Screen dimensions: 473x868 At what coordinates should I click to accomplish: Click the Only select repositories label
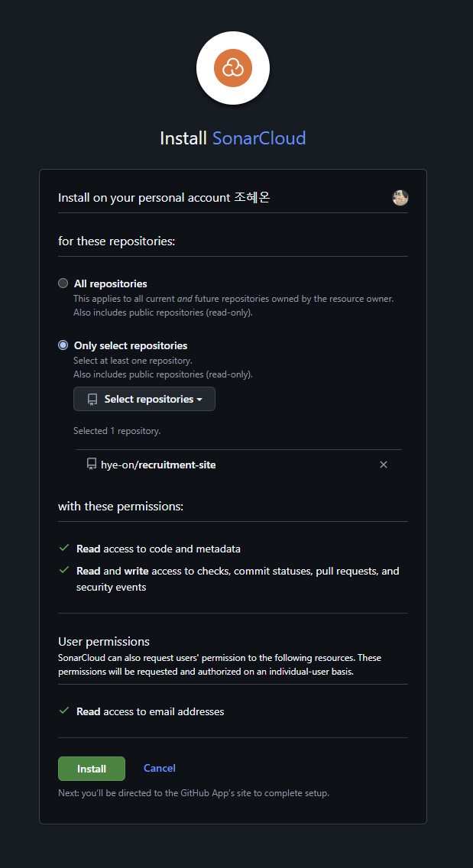coord(131,345)
